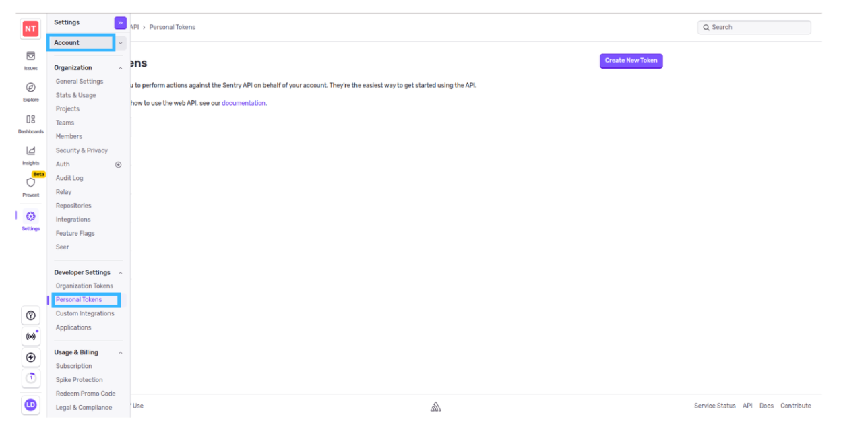Open the Insights chart icon
The width and height of the screenshot is (868, 438).
[x=30, y=151]
